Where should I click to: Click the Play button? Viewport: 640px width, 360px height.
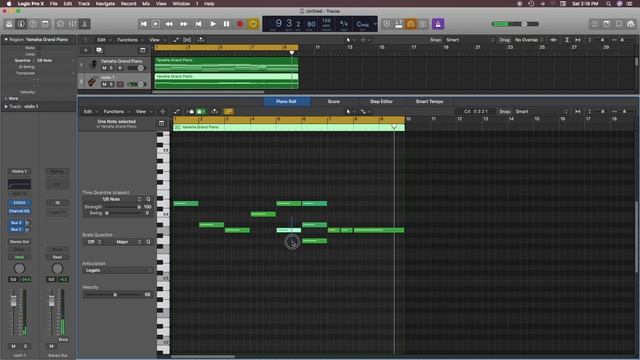[213, 24]
